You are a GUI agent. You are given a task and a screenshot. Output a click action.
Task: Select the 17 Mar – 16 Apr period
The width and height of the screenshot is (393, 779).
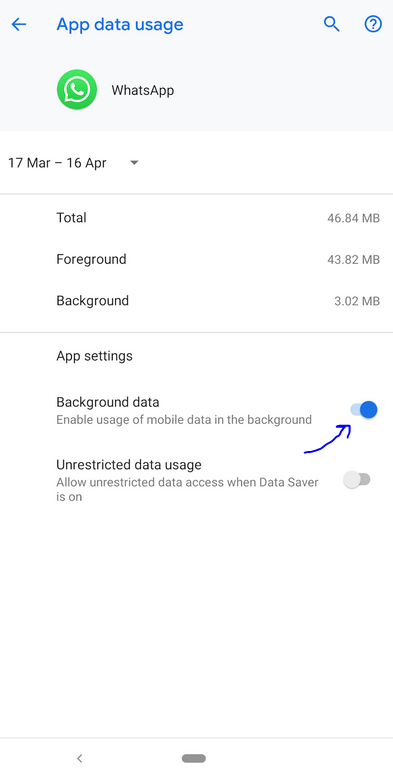[x=57, y=163]
